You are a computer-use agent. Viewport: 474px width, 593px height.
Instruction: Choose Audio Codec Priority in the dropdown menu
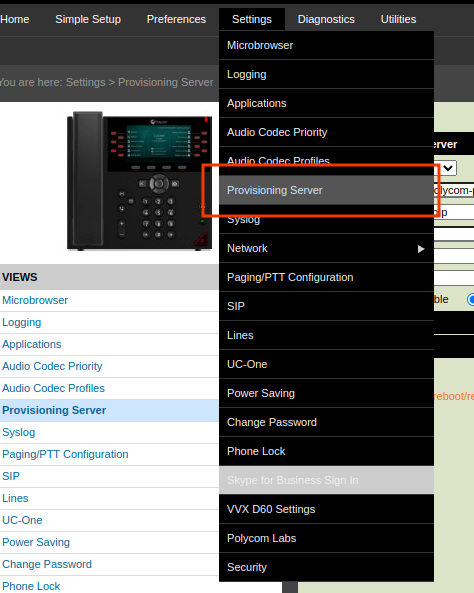(x=326, y=132)
